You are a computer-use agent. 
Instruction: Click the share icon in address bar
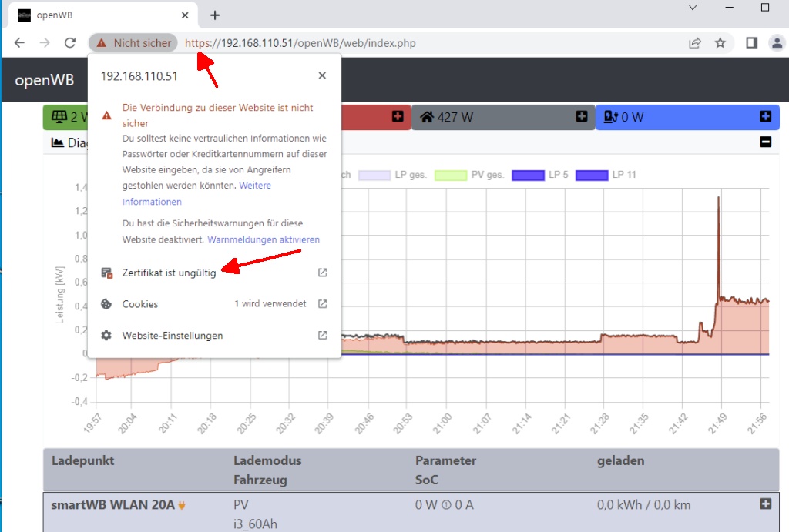(695, 43)
